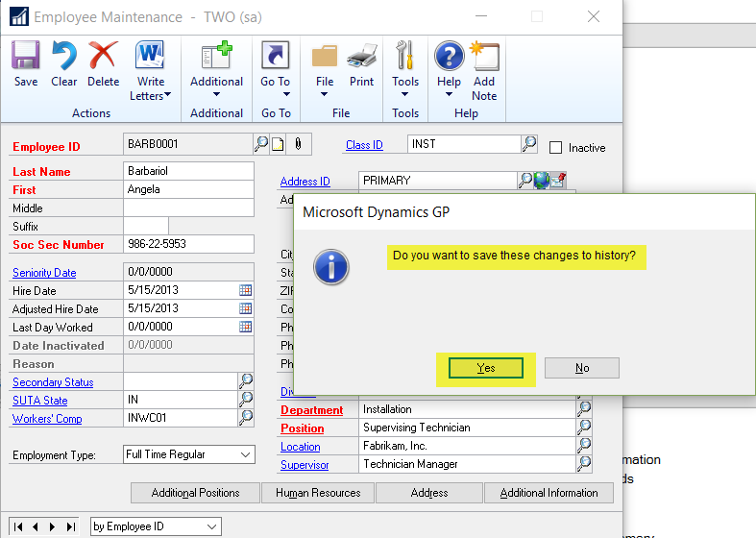This screenshot has width=756, height=538.
Task: Open Write Letters Word icon
Action: (x=150, y=55)
